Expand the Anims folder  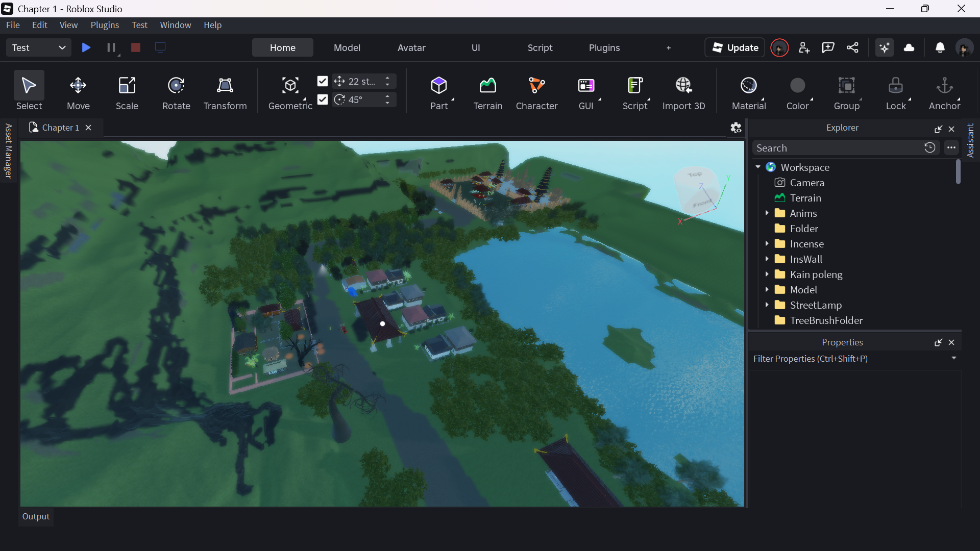coord(767,213)
